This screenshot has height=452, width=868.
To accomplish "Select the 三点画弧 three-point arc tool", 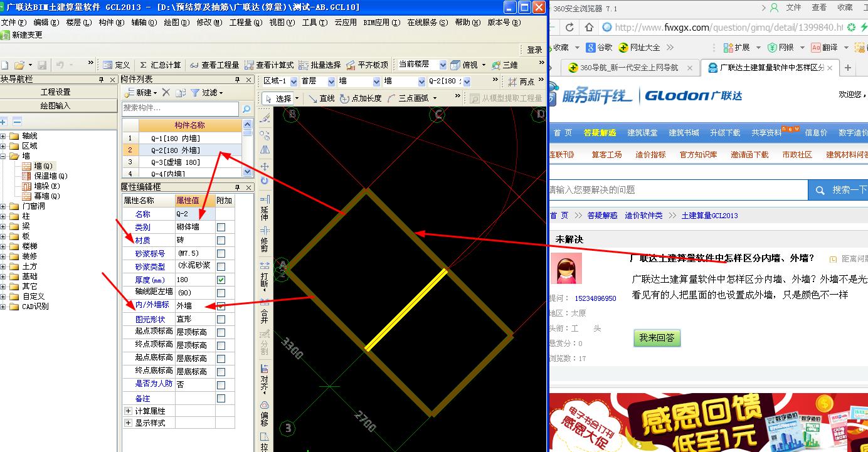I will pos(408,98).
